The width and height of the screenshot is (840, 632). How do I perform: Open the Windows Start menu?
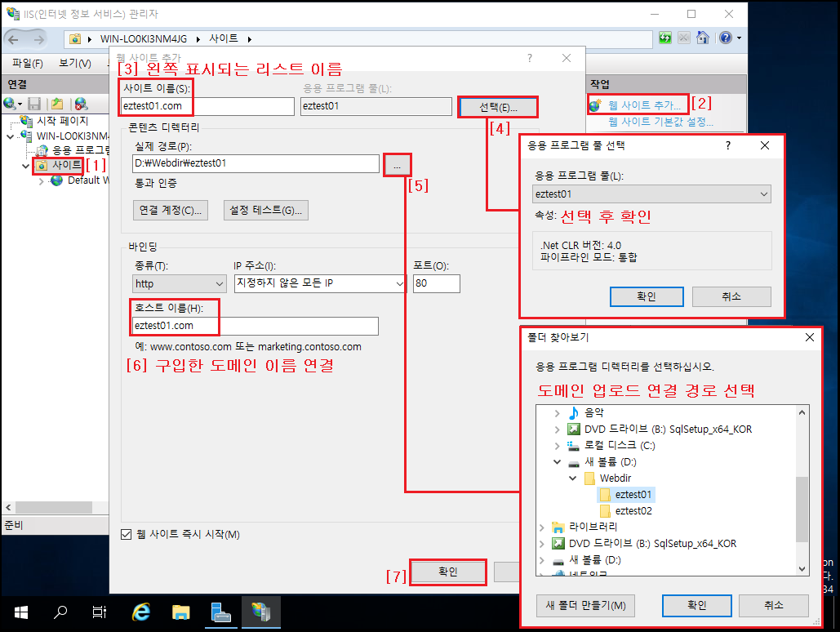pos(20,612)
